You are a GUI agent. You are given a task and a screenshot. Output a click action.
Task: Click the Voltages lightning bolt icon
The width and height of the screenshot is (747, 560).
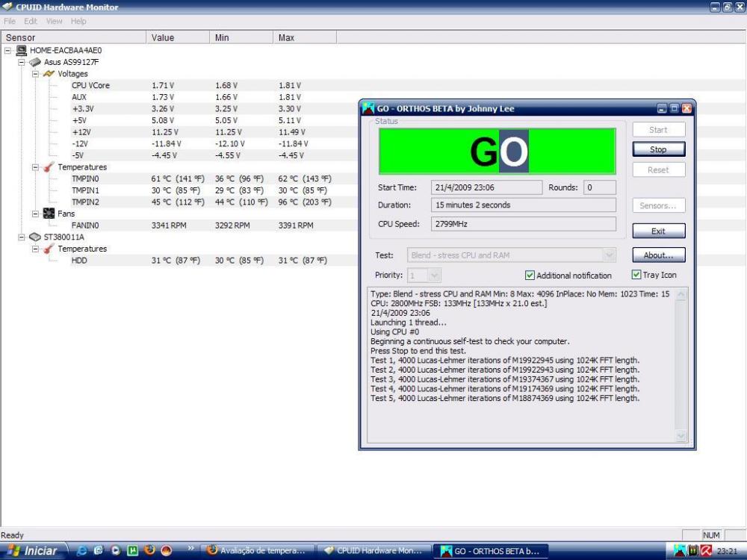pyautogui.click(x=49, y=74)
